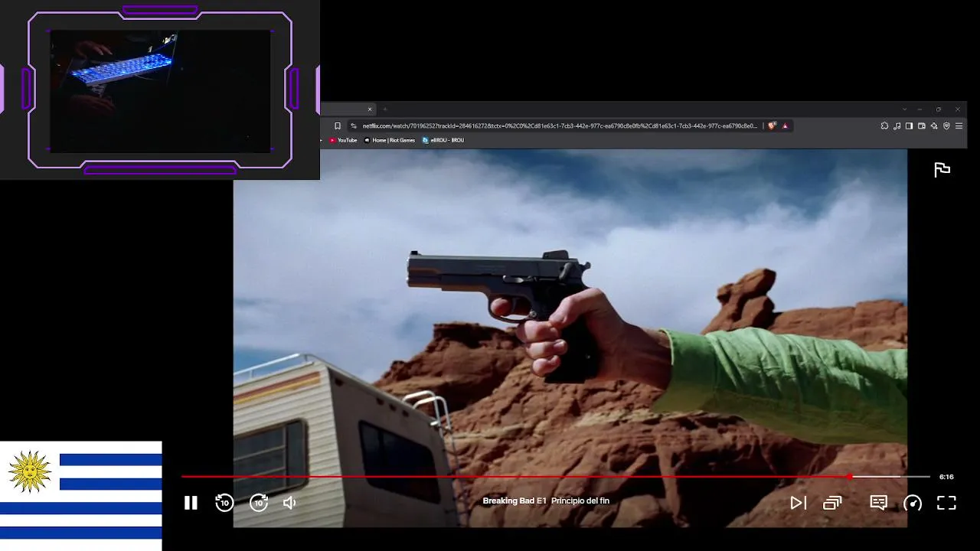Report a problem with the flag icon
Screen dimensions: 980x551
tap(942, 170)
